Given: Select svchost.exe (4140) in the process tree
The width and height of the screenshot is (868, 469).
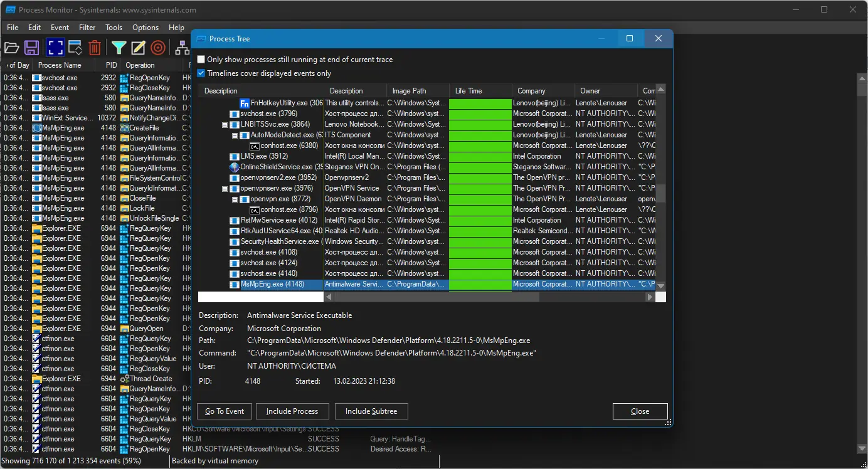Looking at the screenshot, I should 268,273.
